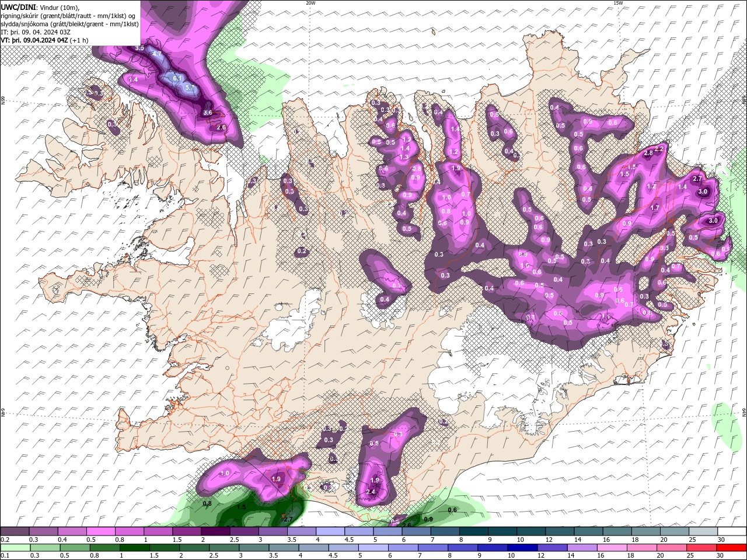
Task: Click the 6.1 snowfall value on the map
Action: pos(178,78)
